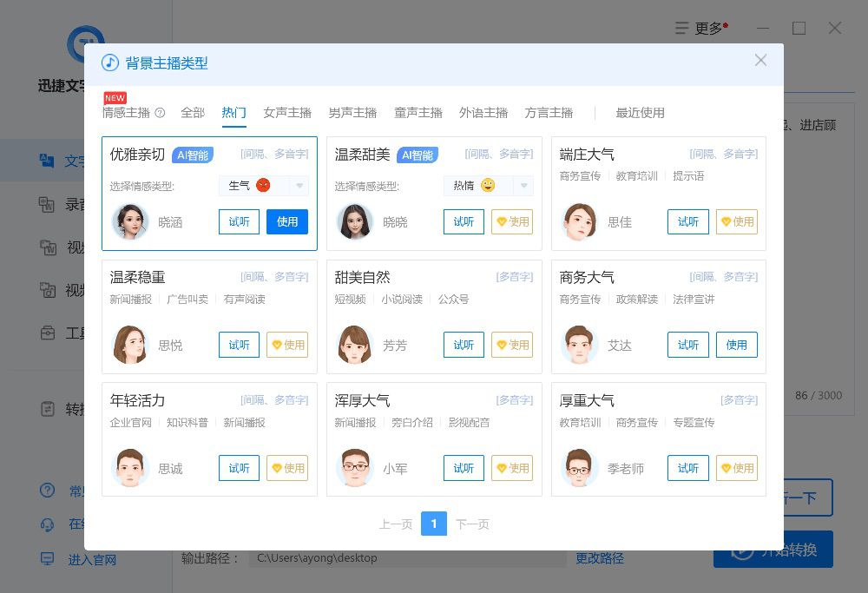Image resolution: width=868 pixels, height=593 pixels.
Task: Go to page 1 in pagination
Action: (x=434, y=524)
